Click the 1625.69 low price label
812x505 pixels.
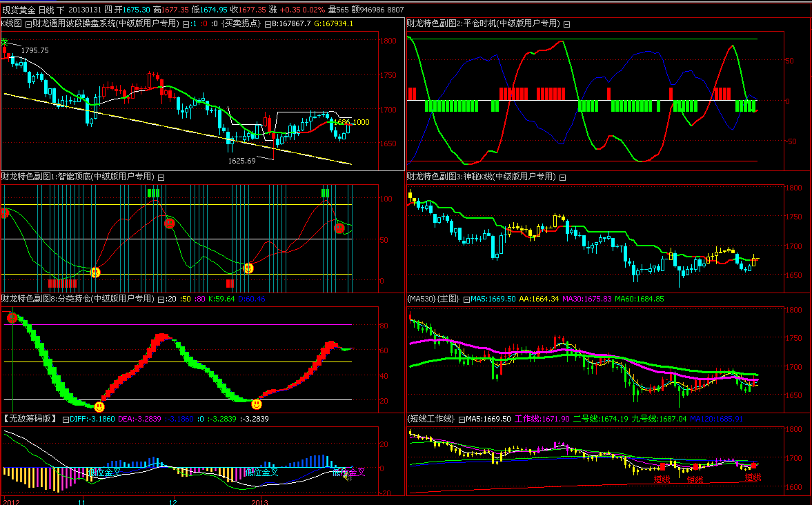241,161
